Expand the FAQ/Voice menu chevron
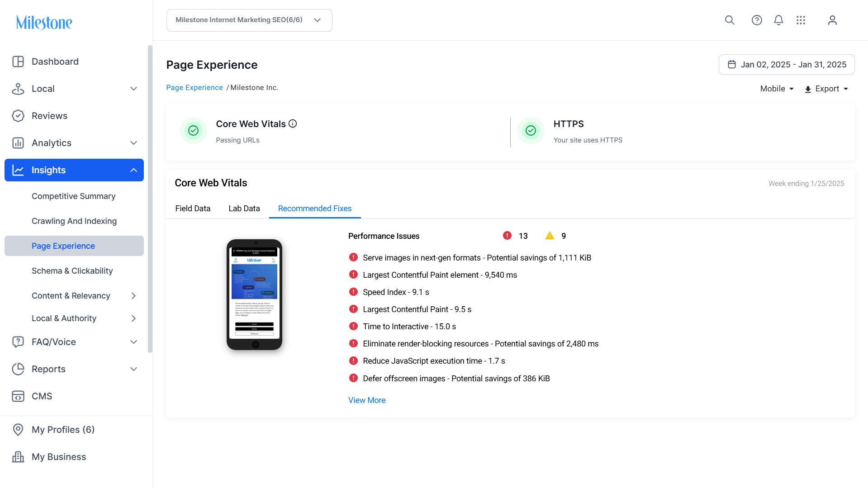Screen dimensions: 868x488 pos(133,342)
